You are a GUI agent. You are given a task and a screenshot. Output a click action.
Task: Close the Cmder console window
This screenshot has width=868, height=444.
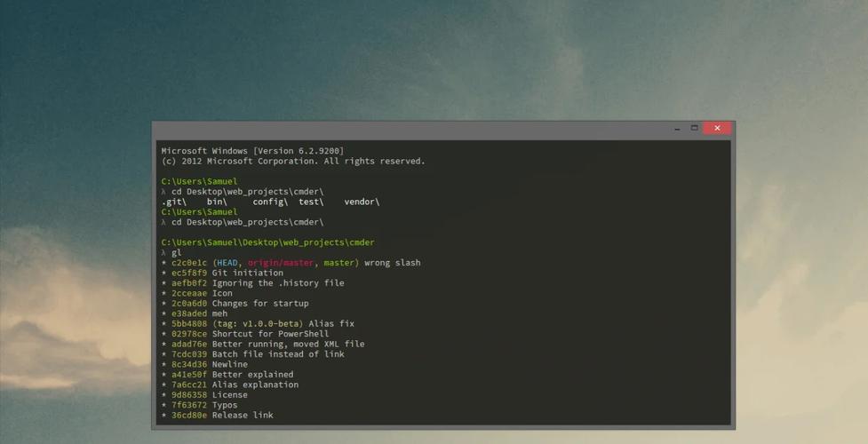(x=718, y=128)
